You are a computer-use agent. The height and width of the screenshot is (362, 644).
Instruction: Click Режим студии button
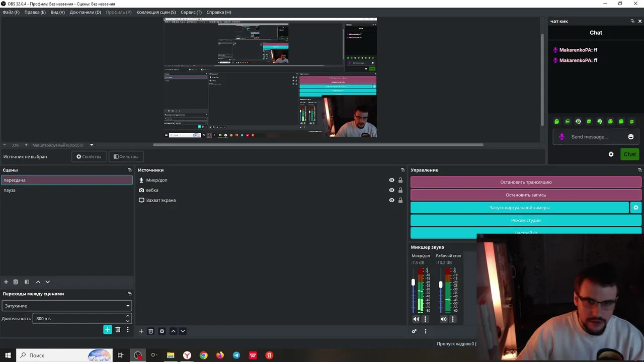click(x=526, y=220)
